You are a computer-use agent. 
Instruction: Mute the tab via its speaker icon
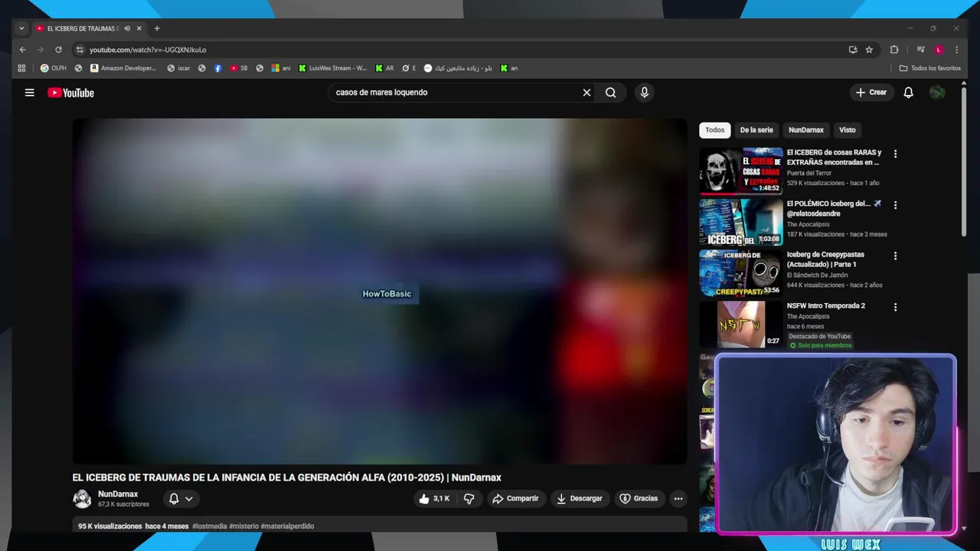click(x=127, y=28)
